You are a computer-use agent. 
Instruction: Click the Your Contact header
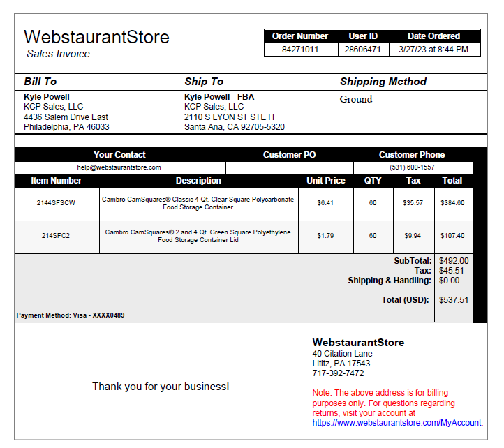point(119,155)
